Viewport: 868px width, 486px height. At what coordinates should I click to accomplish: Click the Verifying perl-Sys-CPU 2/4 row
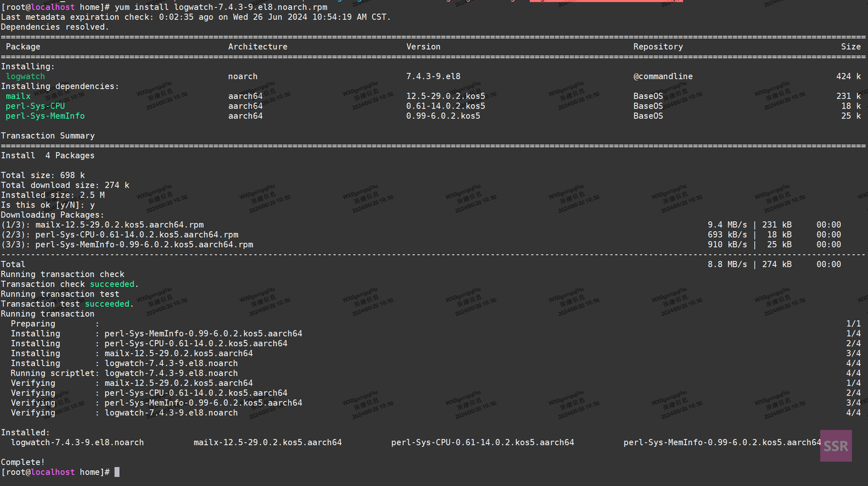coord(436,393)
